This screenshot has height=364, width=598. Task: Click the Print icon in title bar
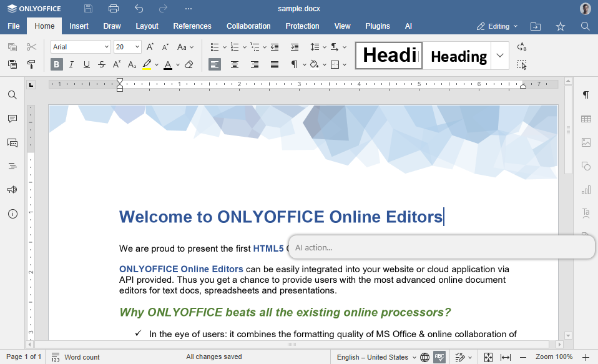(113, 9)
